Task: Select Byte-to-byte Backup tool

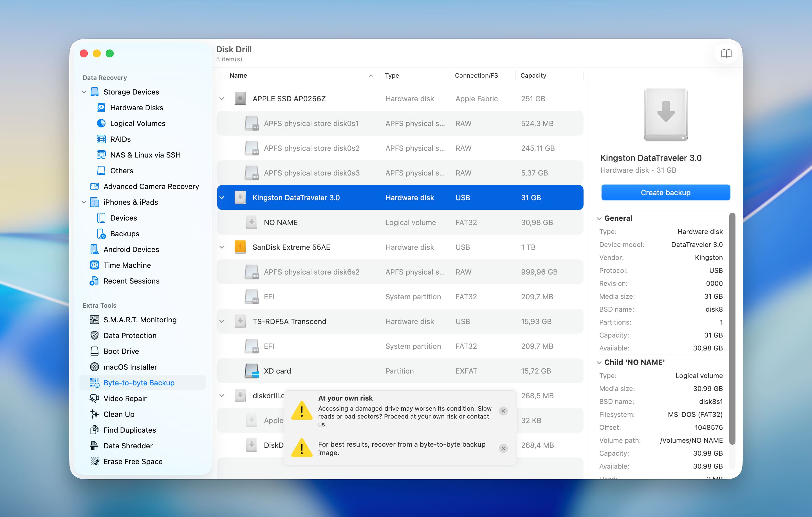Action: [143, 383]
